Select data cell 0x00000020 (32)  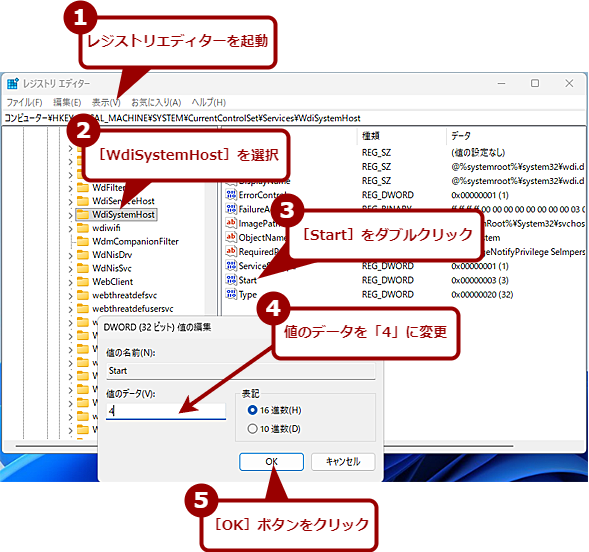tap(482, 294)
